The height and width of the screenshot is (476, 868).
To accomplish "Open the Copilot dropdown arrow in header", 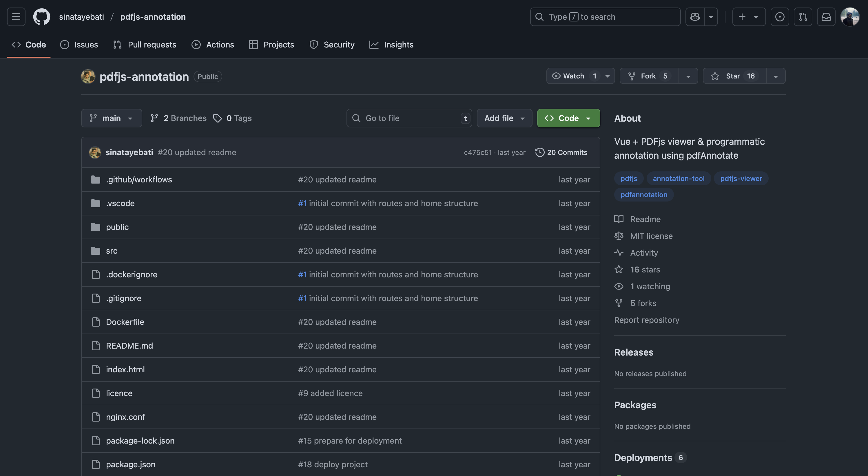I will 711,17.
